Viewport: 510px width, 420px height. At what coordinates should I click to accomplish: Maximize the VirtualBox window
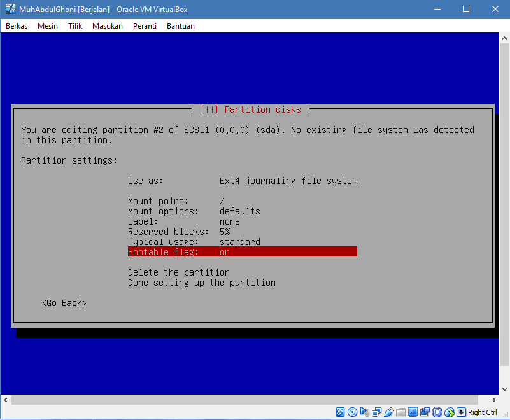[466, 9]
